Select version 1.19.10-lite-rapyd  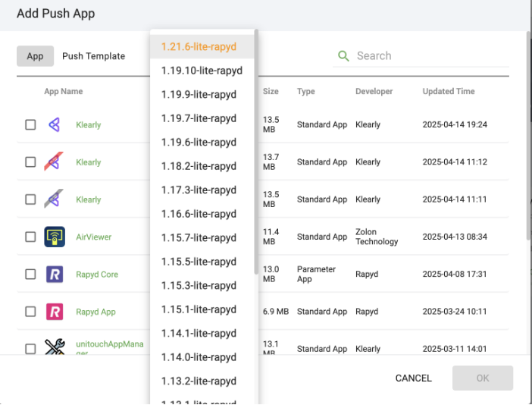[202, 71]
